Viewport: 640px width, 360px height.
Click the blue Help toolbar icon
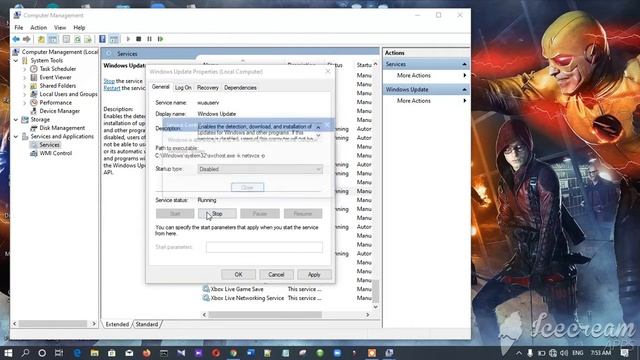click(x=102, y=39)
